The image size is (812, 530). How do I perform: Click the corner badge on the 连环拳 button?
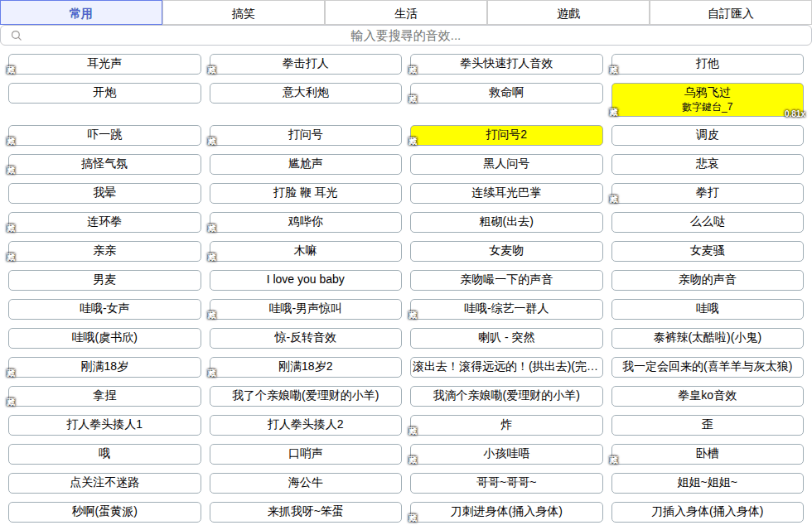pos(11,229)
